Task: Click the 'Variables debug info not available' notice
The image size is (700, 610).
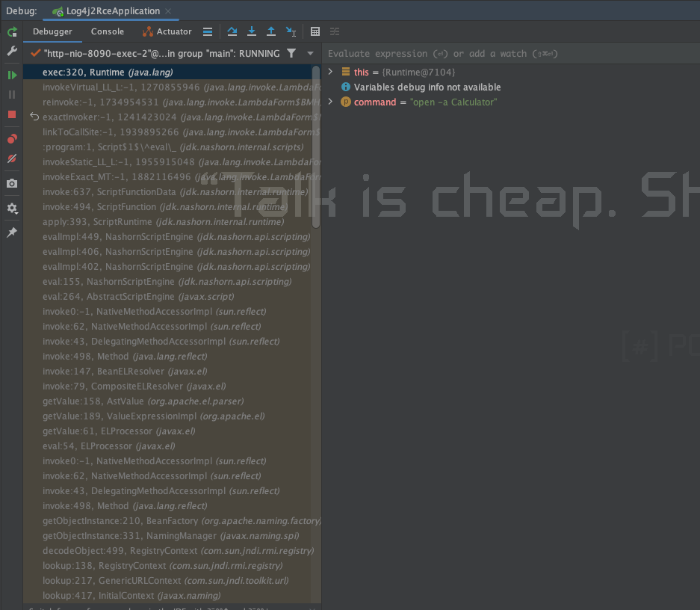Action: point(427,87)
